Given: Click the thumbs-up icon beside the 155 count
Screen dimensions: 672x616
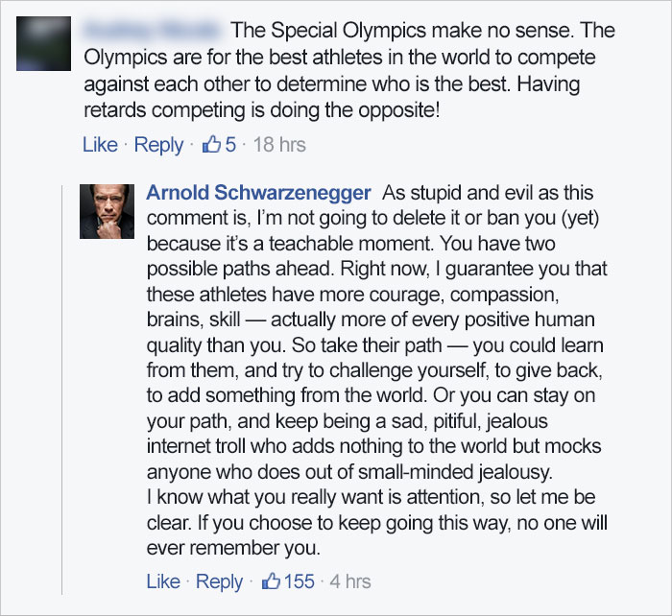Looking at the screenshot, I should coord(272,581).
